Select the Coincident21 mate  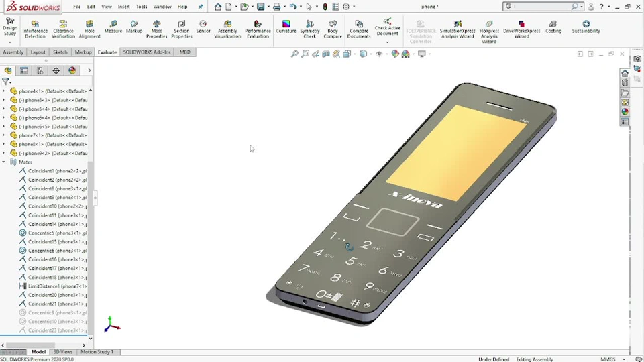pyautogui.click(x=52, y=304)
